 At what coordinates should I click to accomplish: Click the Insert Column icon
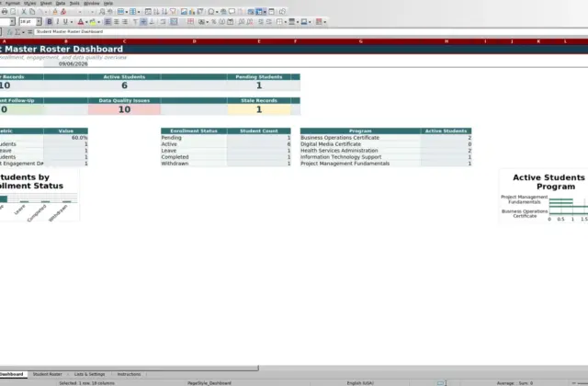tap(132, 12)
